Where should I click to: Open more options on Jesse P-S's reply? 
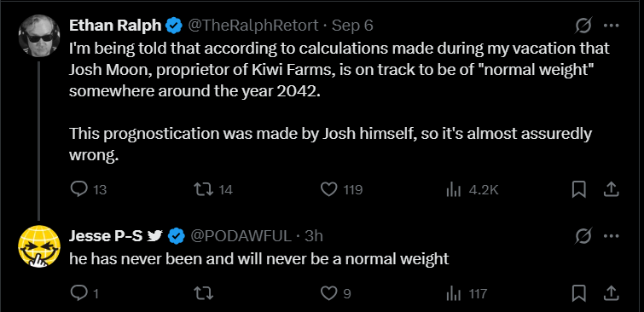[611, 236]
